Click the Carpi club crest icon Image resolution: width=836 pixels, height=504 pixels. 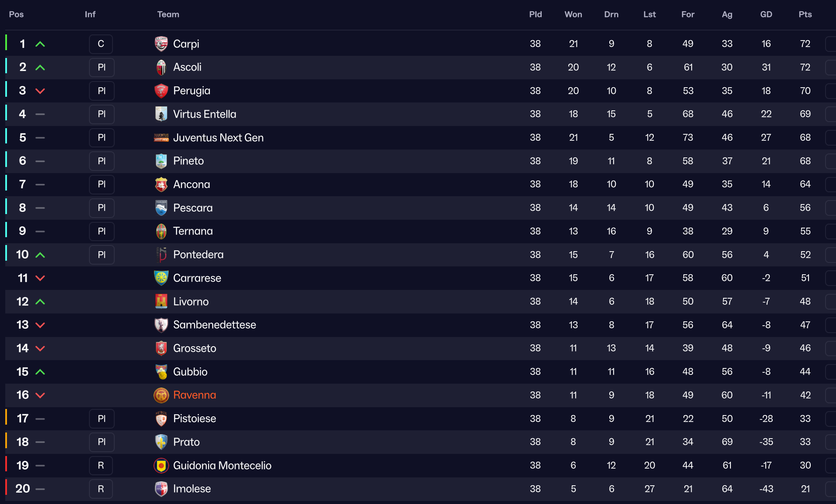point(161,44)
